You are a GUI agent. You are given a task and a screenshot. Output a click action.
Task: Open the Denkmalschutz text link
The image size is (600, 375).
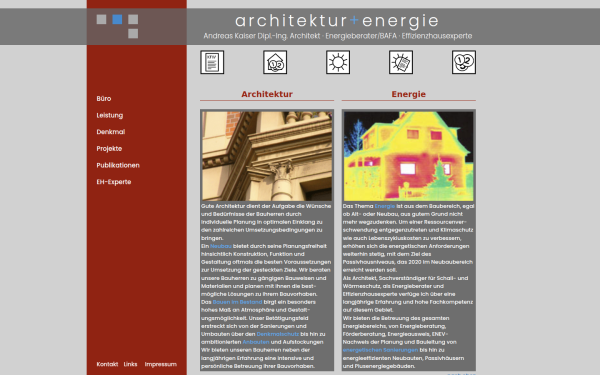(278, 334)
